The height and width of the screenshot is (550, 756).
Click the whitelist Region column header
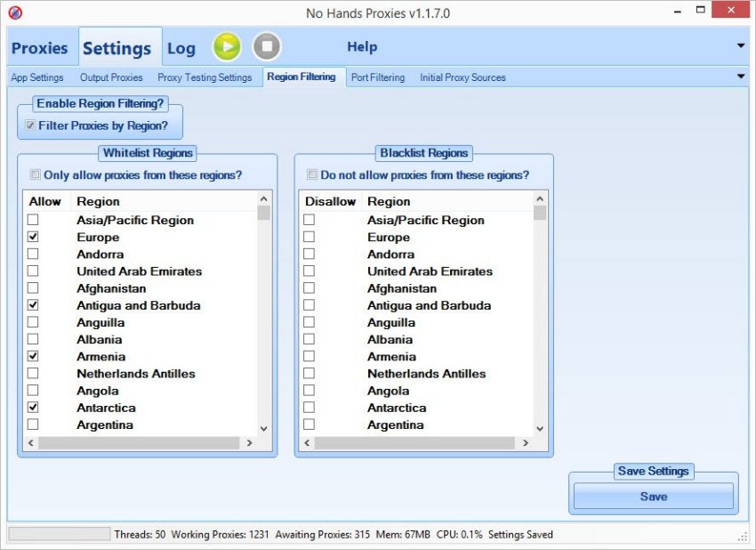click(164, 201)
